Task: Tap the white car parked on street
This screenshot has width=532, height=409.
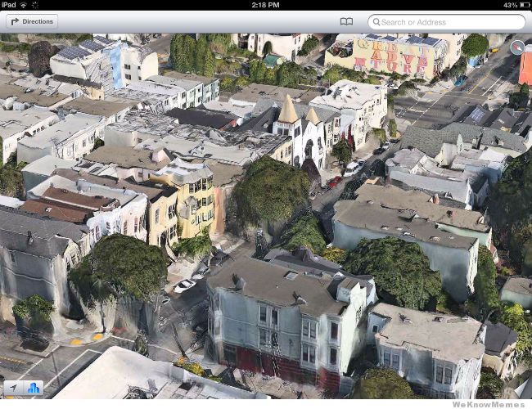Action: [x=185, y=285]
